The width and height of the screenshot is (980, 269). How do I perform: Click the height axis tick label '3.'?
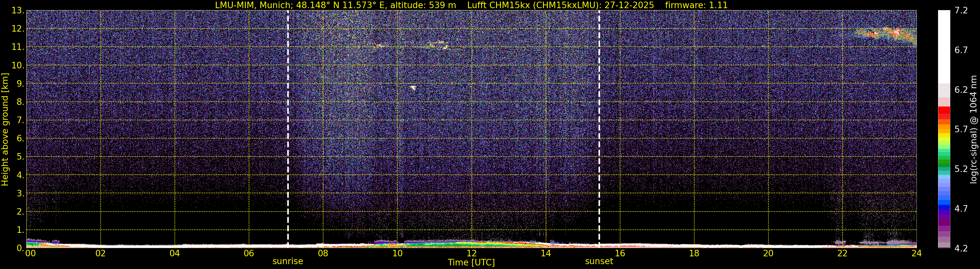coord(20,193)
